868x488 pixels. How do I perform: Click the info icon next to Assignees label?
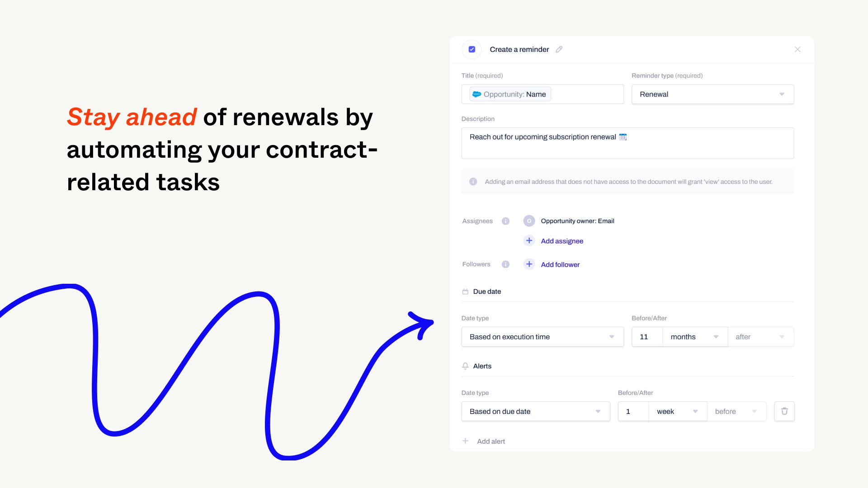click(x=505, y=221)
